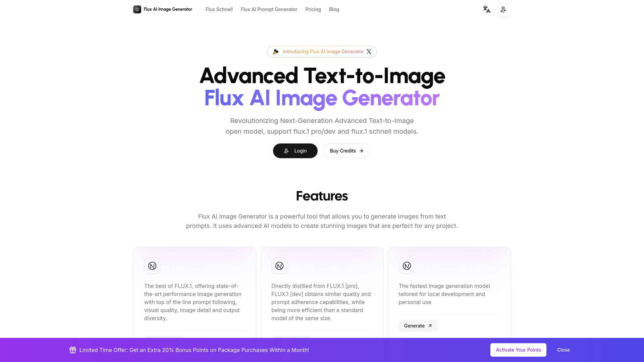Click Generate arrow button on schnell card
The width and height of the screenshot is (644, 362).
(x=418, y=326)
